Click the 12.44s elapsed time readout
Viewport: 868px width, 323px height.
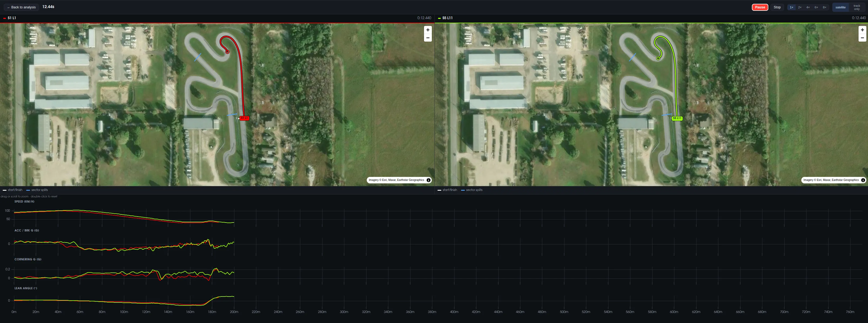point(48,7)
